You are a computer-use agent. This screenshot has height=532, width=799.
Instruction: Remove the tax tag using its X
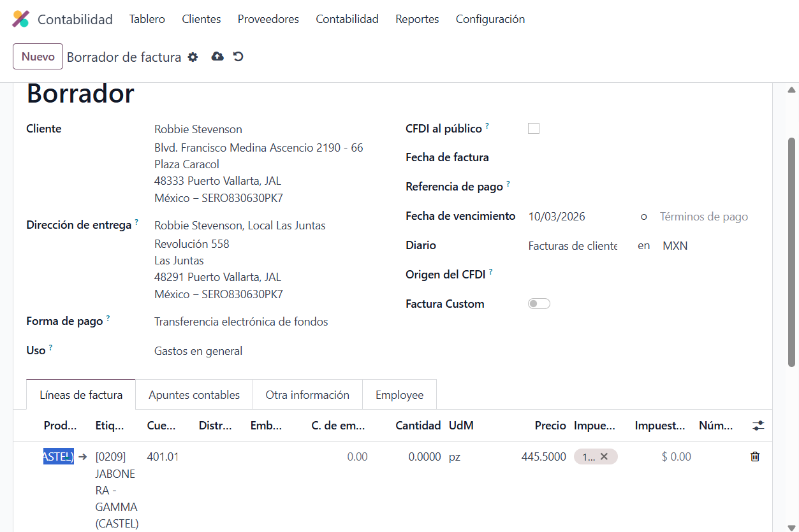pos(604,457)
